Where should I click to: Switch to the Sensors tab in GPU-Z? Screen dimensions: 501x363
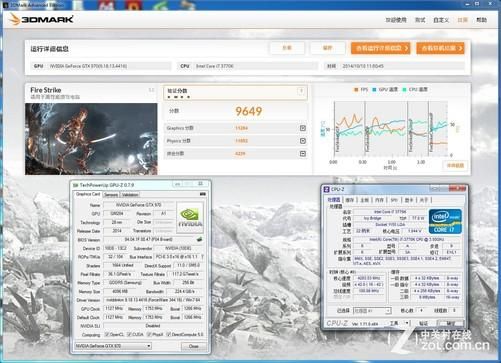[111, 195]
